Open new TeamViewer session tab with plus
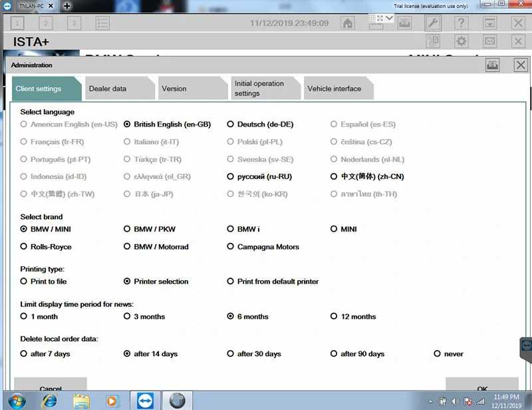The height and width of the screenshot is (410, 532). tap(67, 6)
